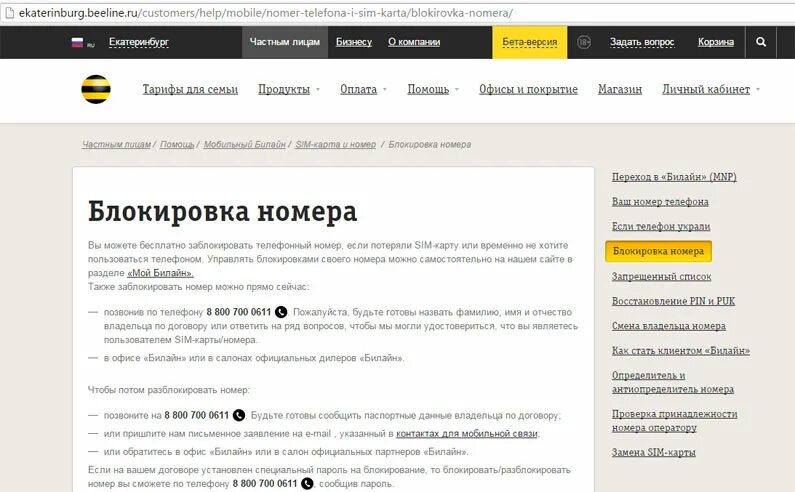Open sidebar Если телефон украли
The height and width of the screenshot is (492, 795).
coord(661,227)
